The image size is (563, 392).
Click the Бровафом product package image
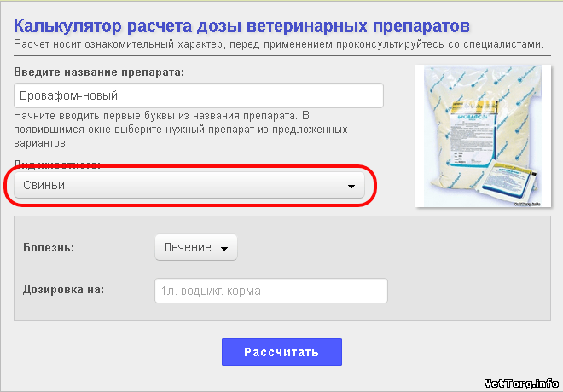click(x=484, y=135)
